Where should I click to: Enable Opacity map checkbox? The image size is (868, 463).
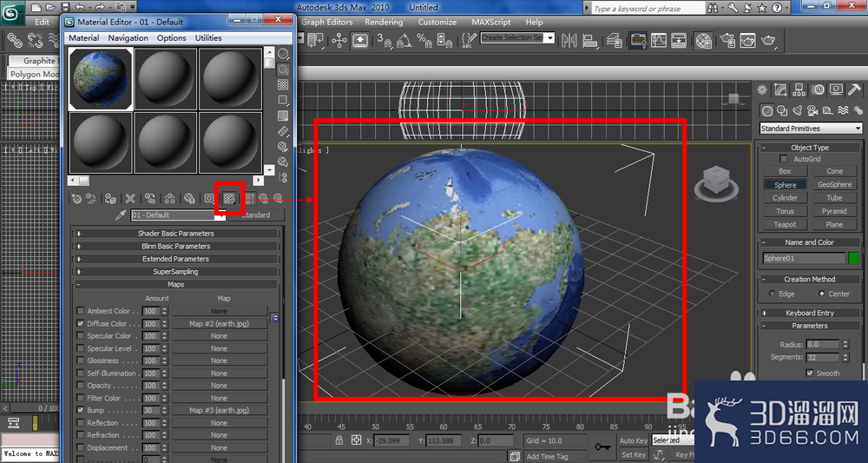(x=80, y=386)
